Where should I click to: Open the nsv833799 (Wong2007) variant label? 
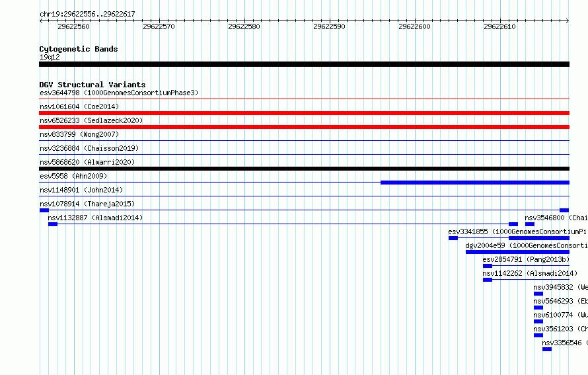coord(79,134)
